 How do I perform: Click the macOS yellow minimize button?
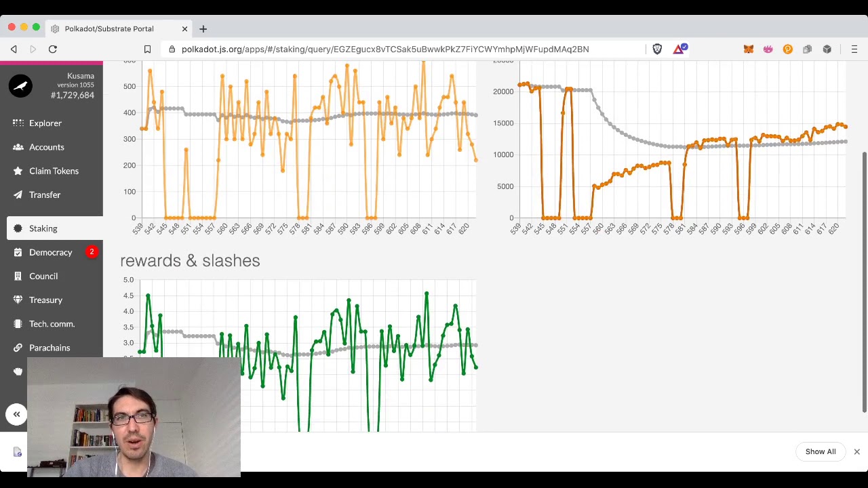[24, 27]
